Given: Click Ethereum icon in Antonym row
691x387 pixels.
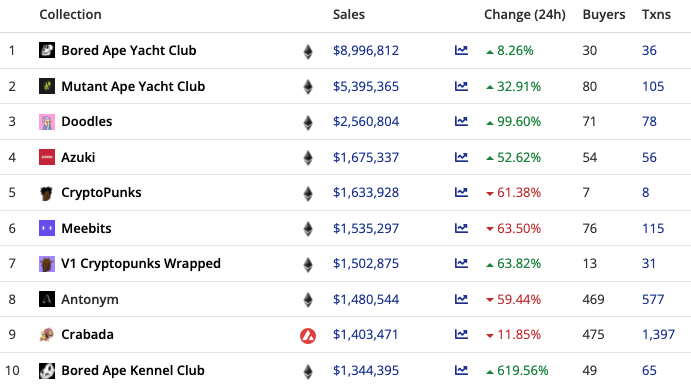Looking at the screenshot, I should pyautogui.click(x=308, y=300).
